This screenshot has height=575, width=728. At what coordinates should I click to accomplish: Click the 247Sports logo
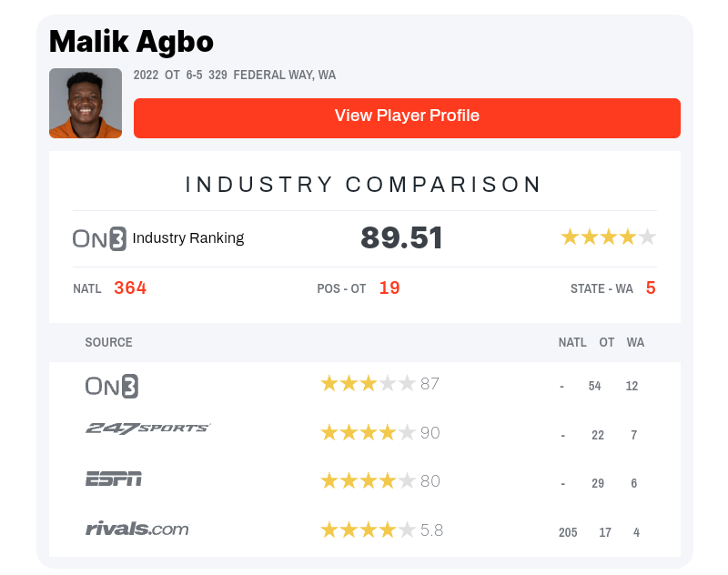pyautogui.click(x=147, y=429)
